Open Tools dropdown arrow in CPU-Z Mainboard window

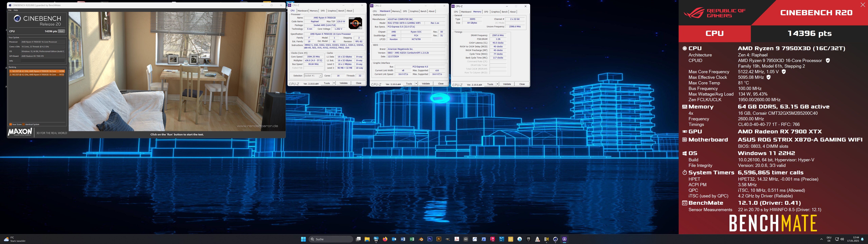(416, 84)
